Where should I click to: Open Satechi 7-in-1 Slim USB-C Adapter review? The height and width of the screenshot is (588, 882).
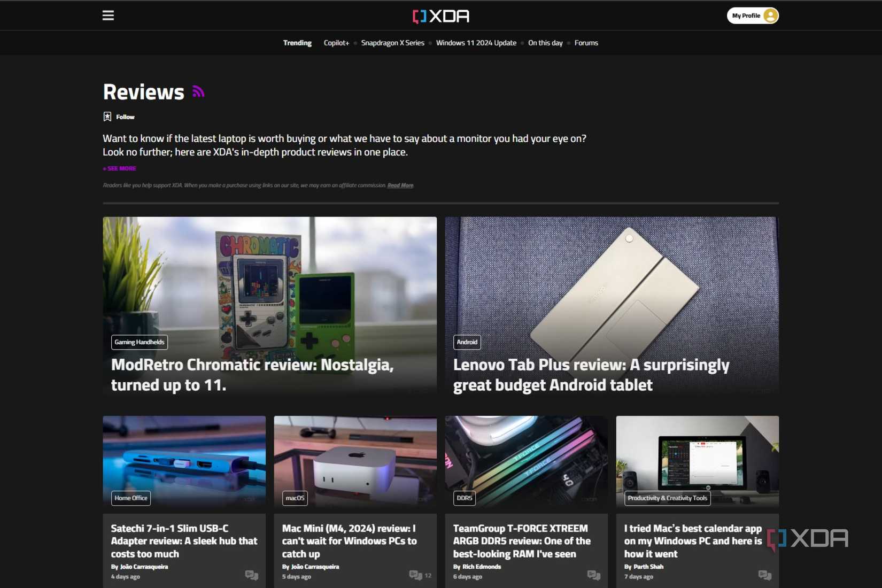click(184, 541)
